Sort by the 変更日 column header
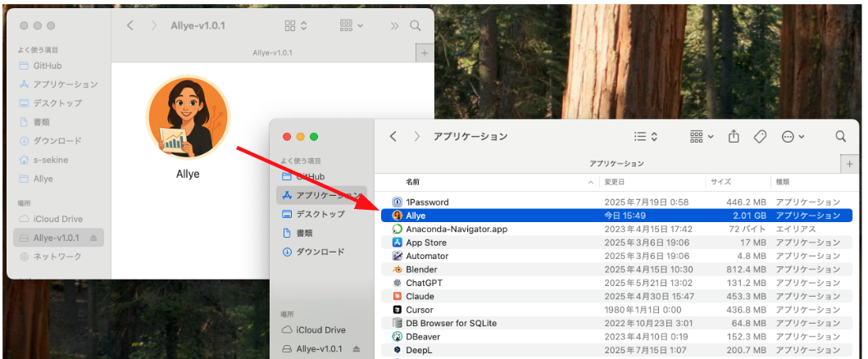 point(614,181)
